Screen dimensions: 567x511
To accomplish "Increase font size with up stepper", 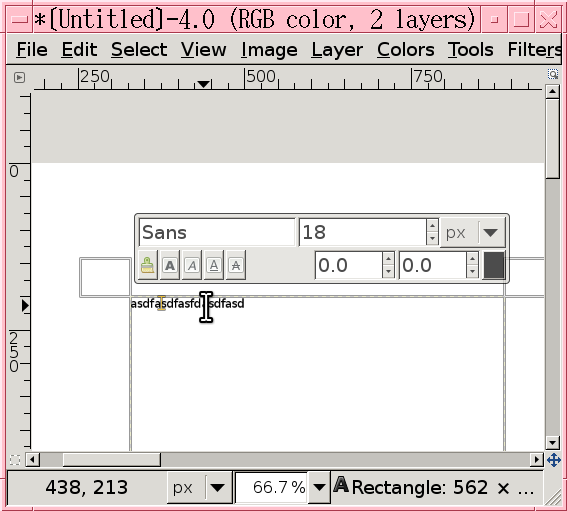I will [432, 226].
